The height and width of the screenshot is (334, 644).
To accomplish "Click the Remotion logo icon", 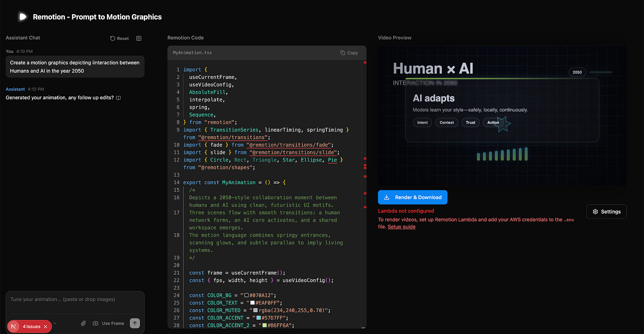I will (22, 17).
